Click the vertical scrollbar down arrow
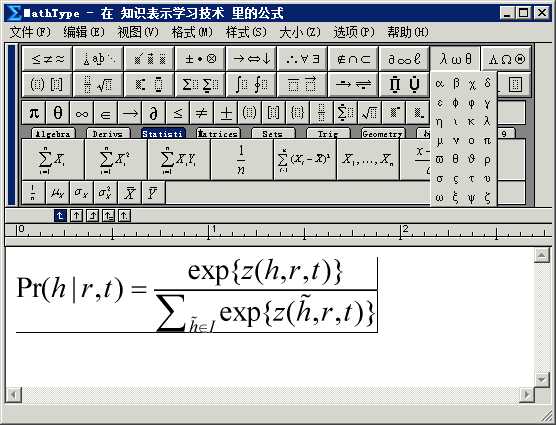This screenshot has width=556, height=425. pos(542,380)
